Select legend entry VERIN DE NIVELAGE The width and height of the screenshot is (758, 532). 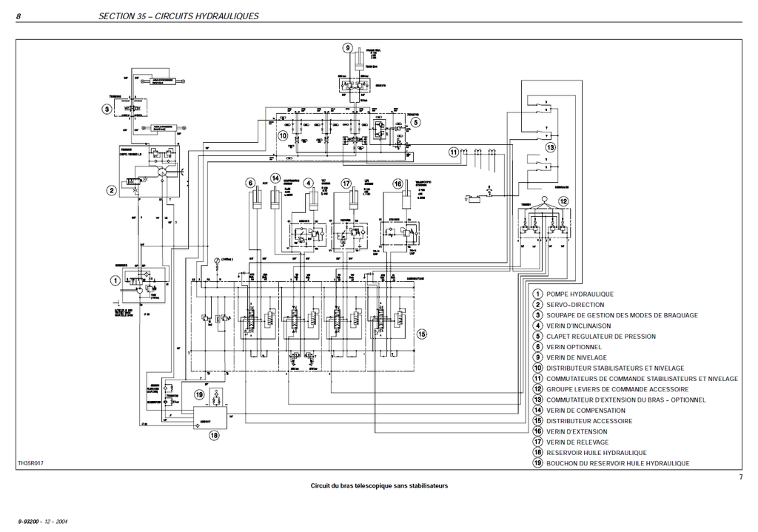[x=576, y=357]
